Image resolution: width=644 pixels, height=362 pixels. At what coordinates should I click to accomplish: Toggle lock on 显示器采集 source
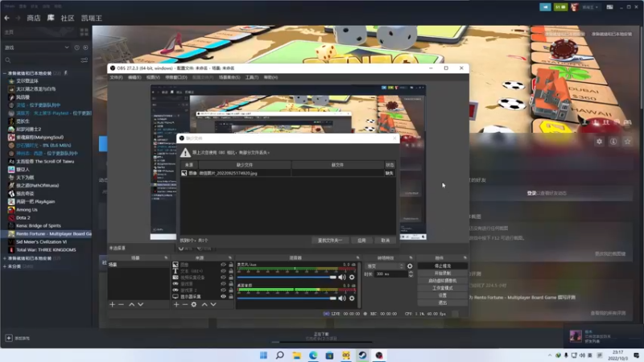tap(231, 296)
